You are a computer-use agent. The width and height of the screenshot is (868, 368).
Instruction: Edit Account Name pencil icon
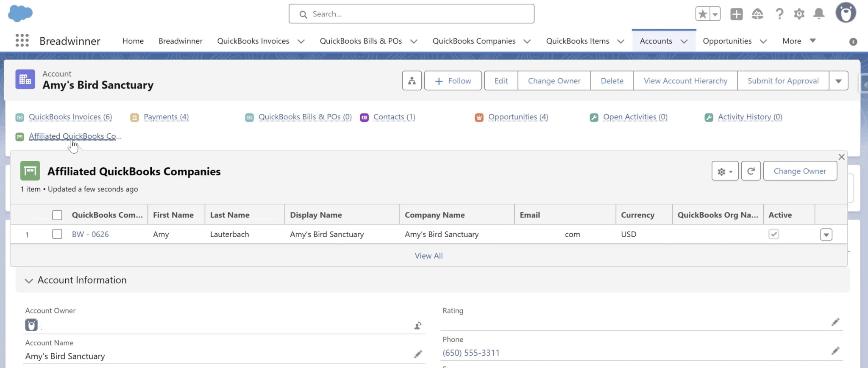(x=418, y=354)
